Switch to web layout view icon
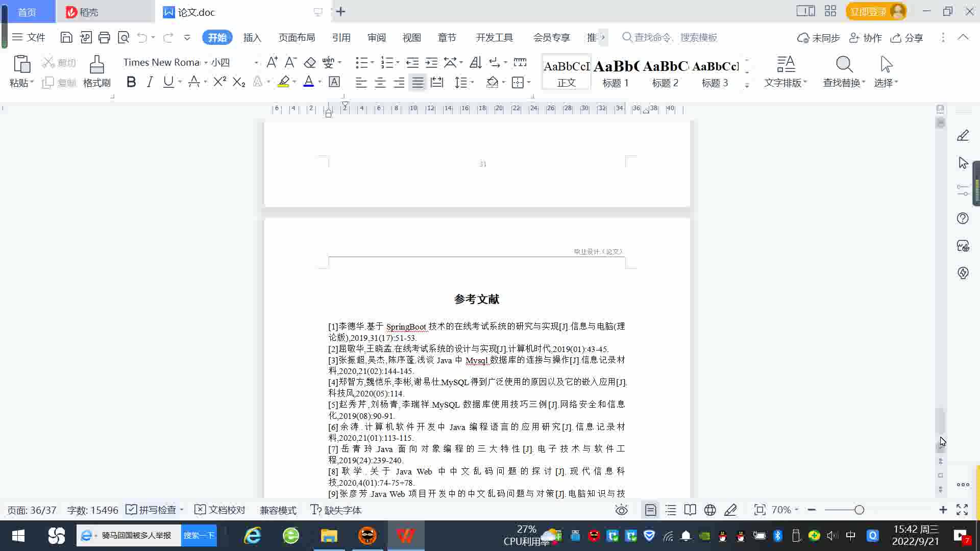 709,510
